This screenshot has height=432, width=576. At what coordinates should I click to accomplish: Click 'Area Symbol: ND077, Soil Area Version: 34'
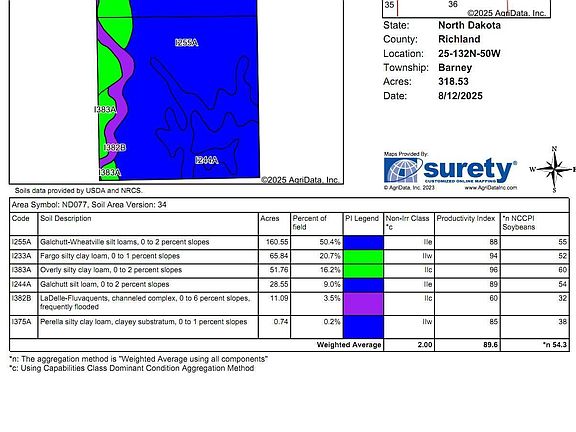click(x=89, y=205)
